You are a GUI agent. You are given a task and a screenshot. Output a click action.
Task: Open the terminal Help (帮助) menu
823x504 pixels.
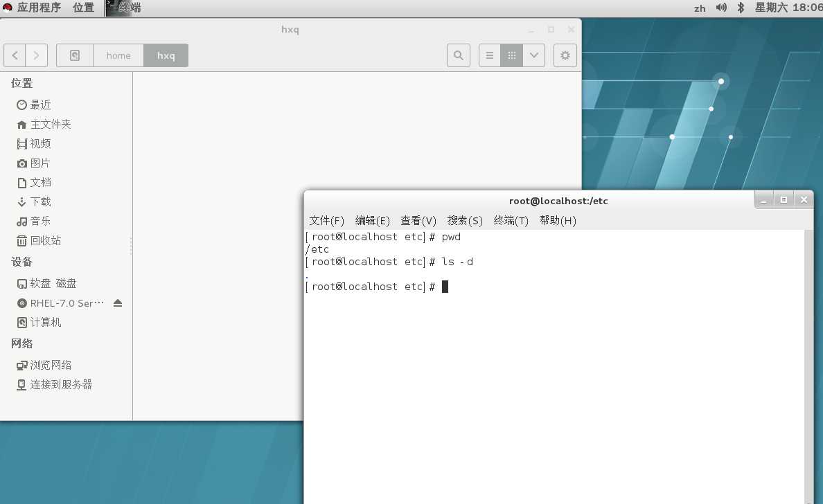[x=558, y=221]
